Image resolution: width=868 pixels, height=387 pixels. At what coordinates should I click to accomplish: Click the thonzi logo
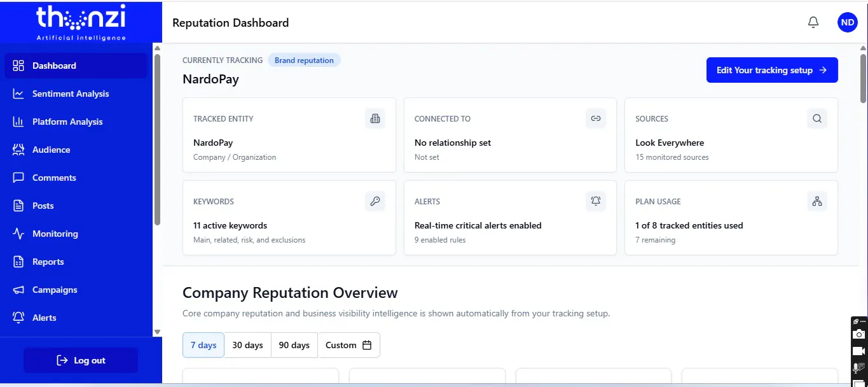point(81,23)
